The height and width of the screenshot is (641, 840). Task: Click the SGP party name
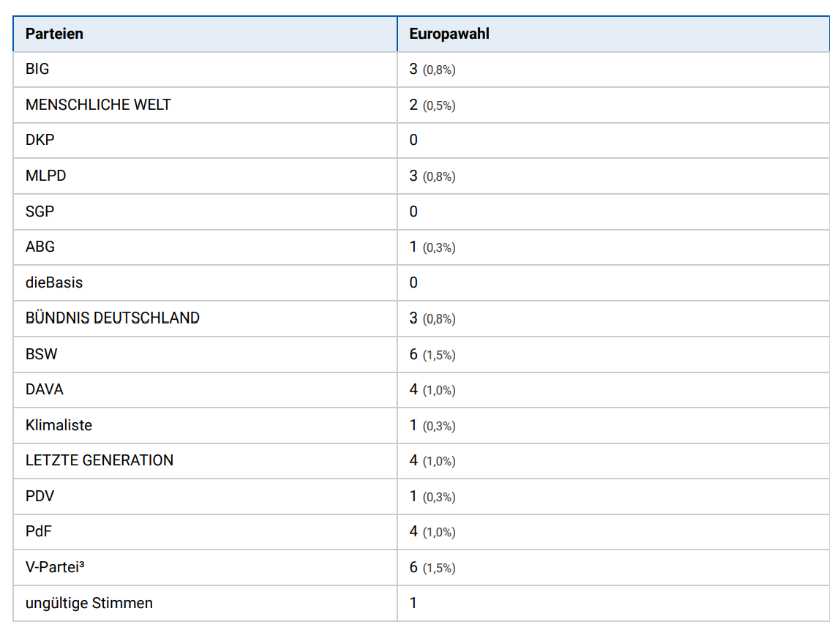40,211
